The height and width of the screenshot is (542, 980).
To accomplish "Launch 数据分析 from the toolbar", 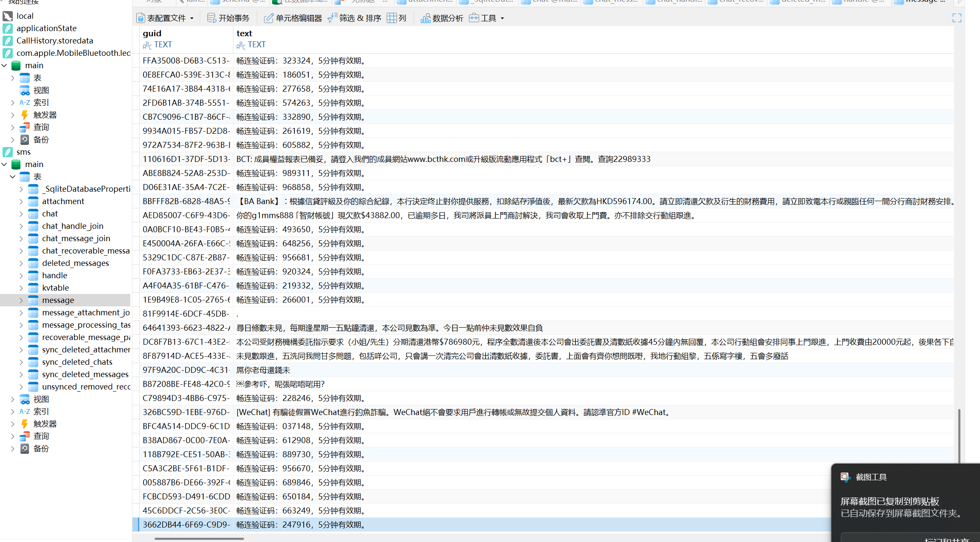I will (442, 18).
